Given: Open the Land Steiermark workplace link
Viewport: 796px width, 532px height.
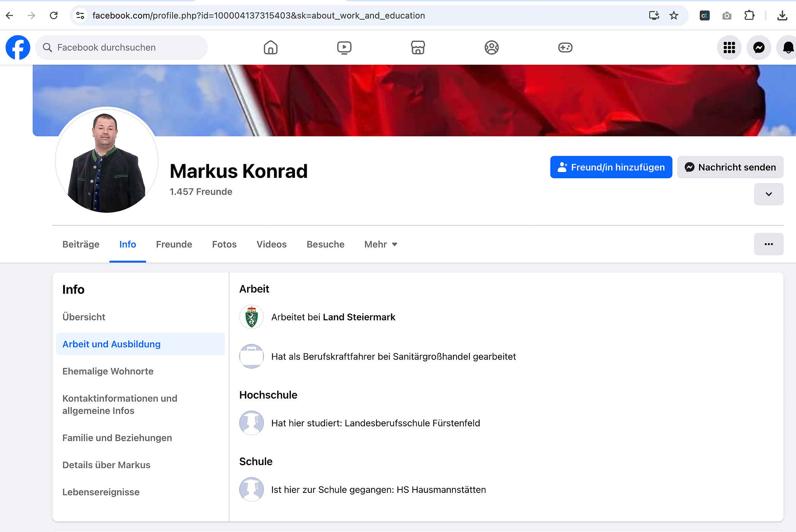Looking at the screenshot, I should point(359,317).
